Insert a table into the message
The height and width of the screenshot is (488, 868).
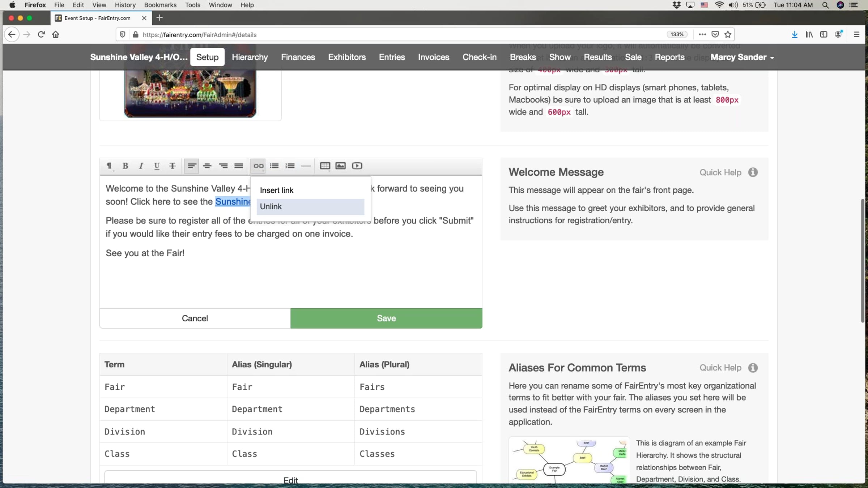[x=325, y=166]
